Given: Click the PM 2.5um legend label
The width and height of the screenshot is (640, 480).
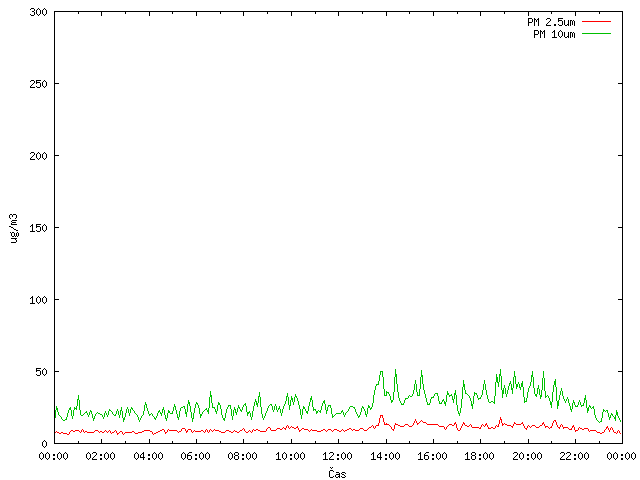Looking at the screenshot, I should click(551, 22).
